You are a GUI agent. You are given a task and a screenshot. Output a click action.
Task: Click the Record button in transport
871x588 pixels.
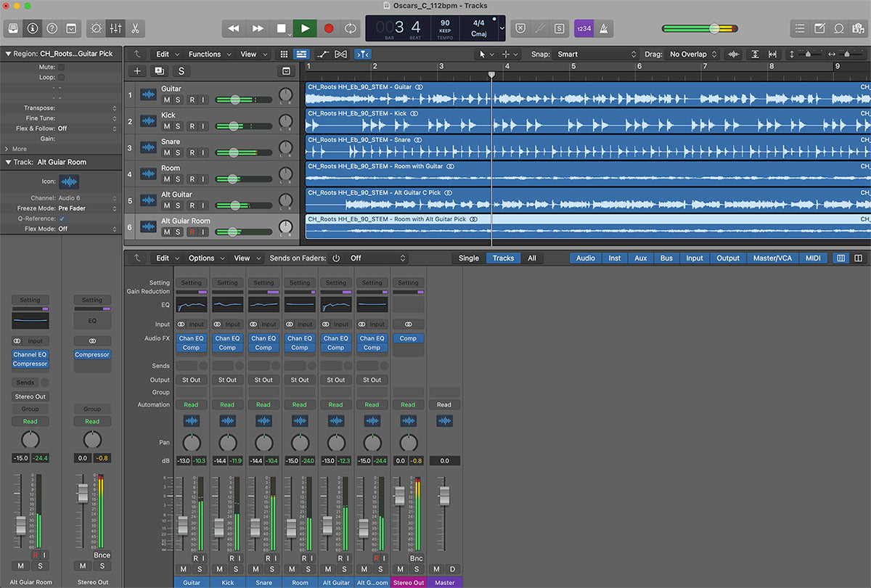pos(328,28)
